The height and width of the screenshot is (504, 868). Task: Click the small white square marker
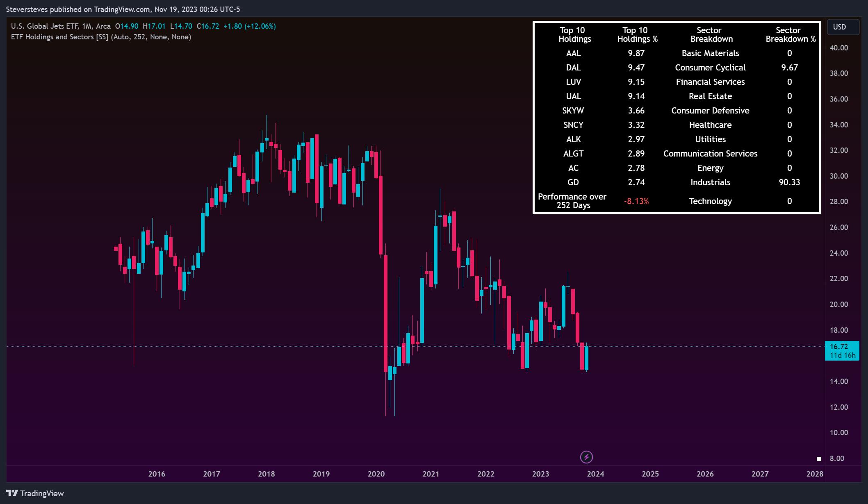[x=818, y=459]
